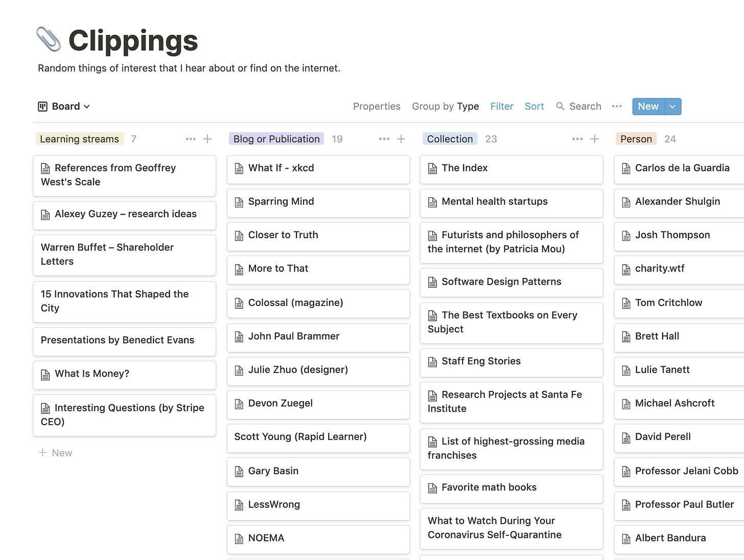The width and height of the screenshot is (744, 560).
Task: Select the Learning streams group tag
Action: tap(79, 139)
